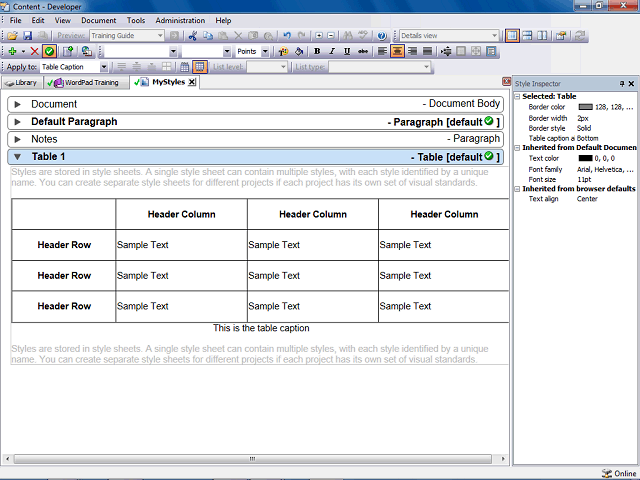Expand the Notes style row
640x480 pixels.
[18, 140]
